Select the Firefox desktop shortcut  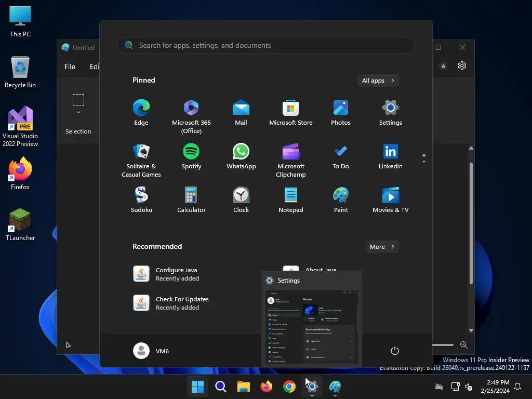click(20, 174)
